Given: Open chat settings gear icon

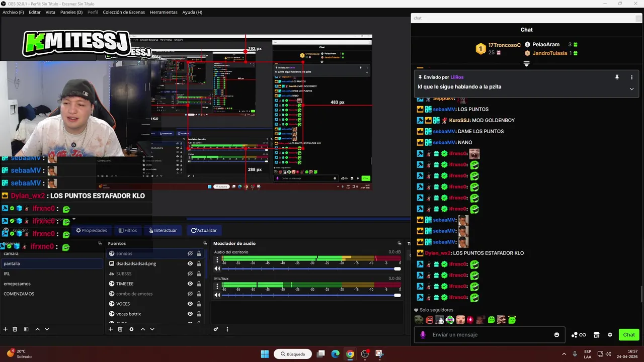Looking at the screenshot, I should coord(610,335).
